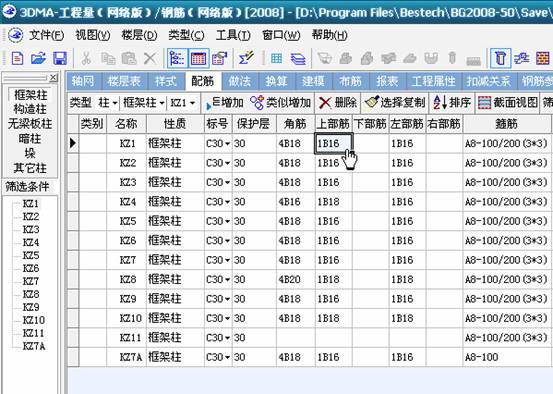The height and width of the screenshot is (394, 553).
Task: Toggle the table view icon
Action: [x=198, y=58]
